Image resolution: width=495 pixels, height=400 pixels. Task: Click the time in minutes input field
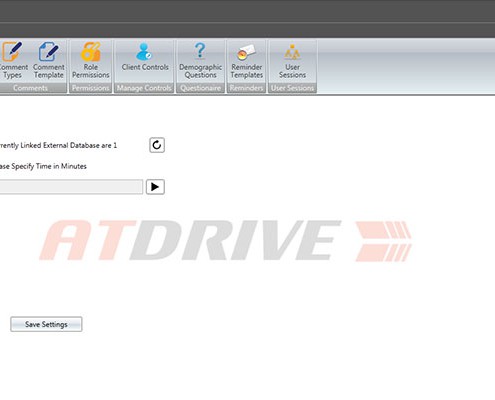pyautogui.click(x=71, y=187)
